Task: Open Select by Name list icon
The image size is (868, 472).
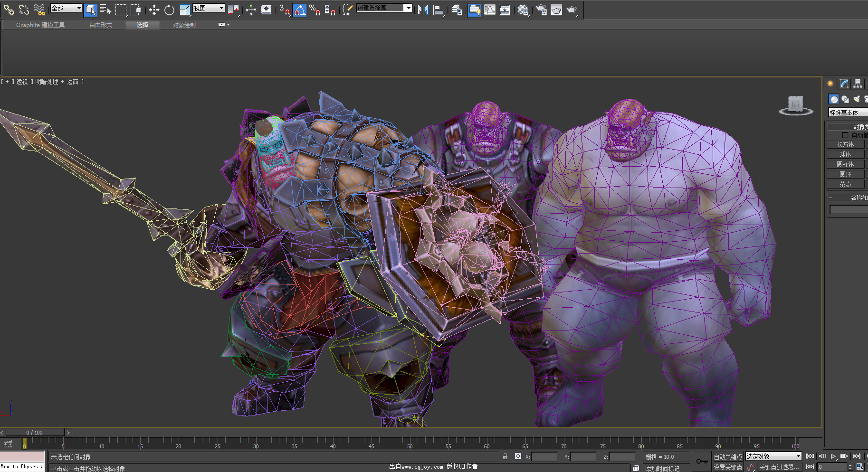Action: coord(105,9)
